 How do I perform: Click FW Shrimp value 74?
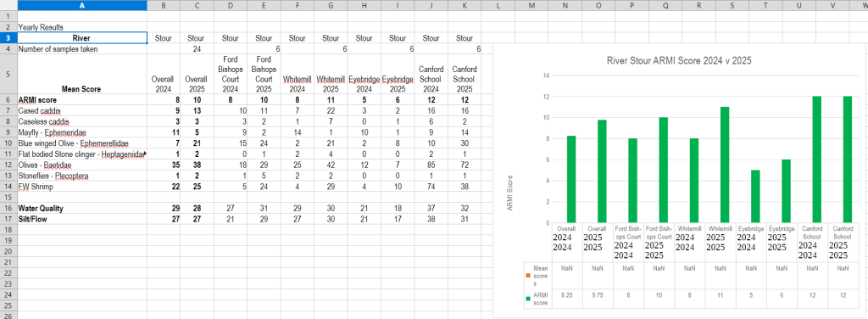(431, 187)
